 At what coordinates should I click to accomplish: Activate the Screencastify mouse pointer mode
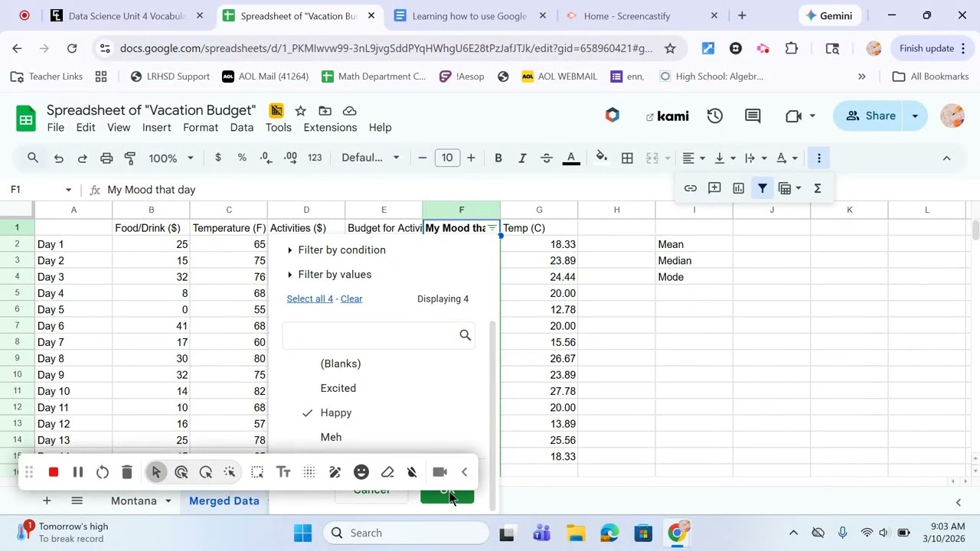[x=156, y=472]
